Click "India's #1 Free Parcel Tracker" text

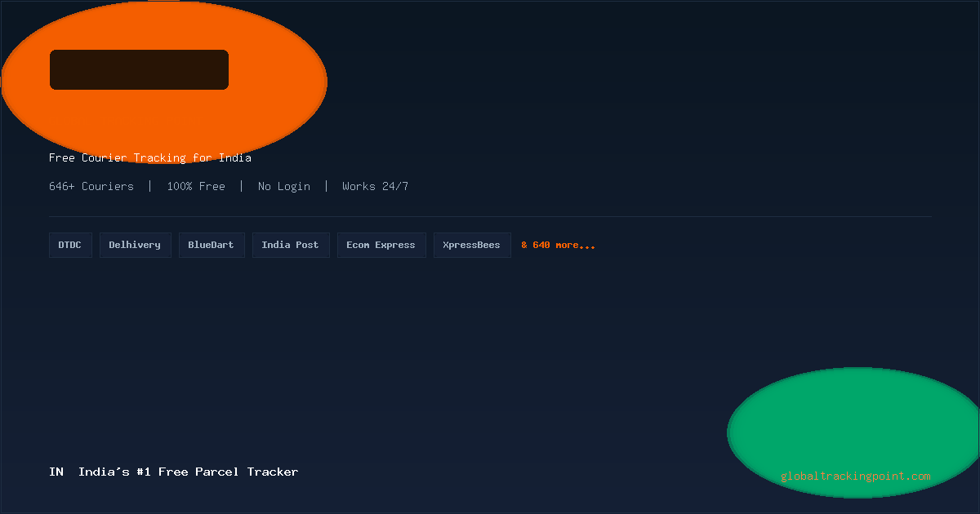[189, 472]
